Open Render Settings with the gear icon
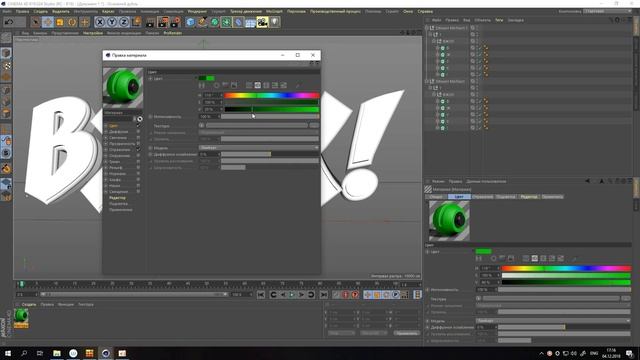The image size is (640, 360). pyautogui.click(x=176, y=22)
